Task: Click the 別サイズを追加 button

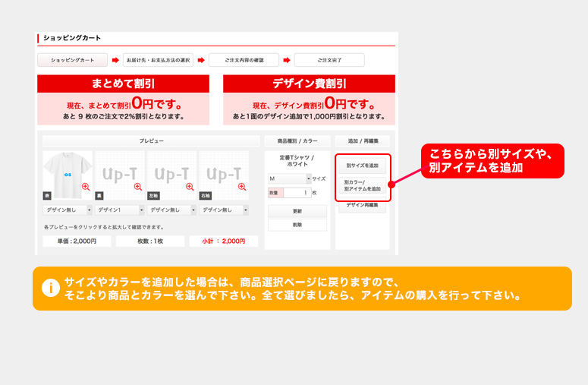Action: click(362, 165)
